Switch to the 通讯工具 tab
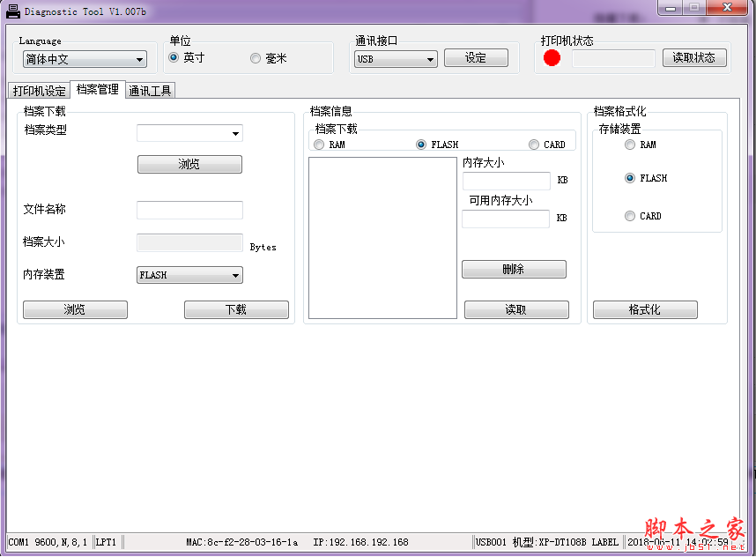Viewport: 756px width, 557px height. 150,90
